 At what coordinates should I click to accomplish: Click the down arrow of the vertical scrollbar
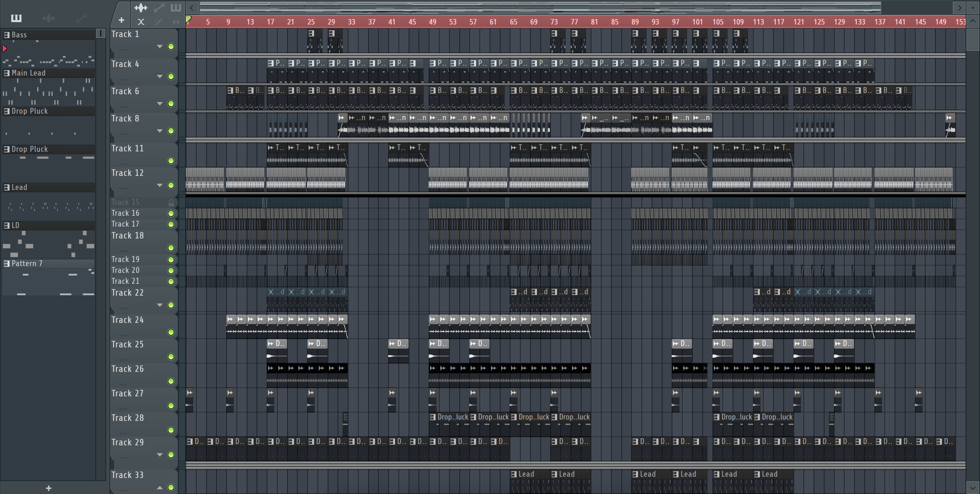click(x=973, y=488)
